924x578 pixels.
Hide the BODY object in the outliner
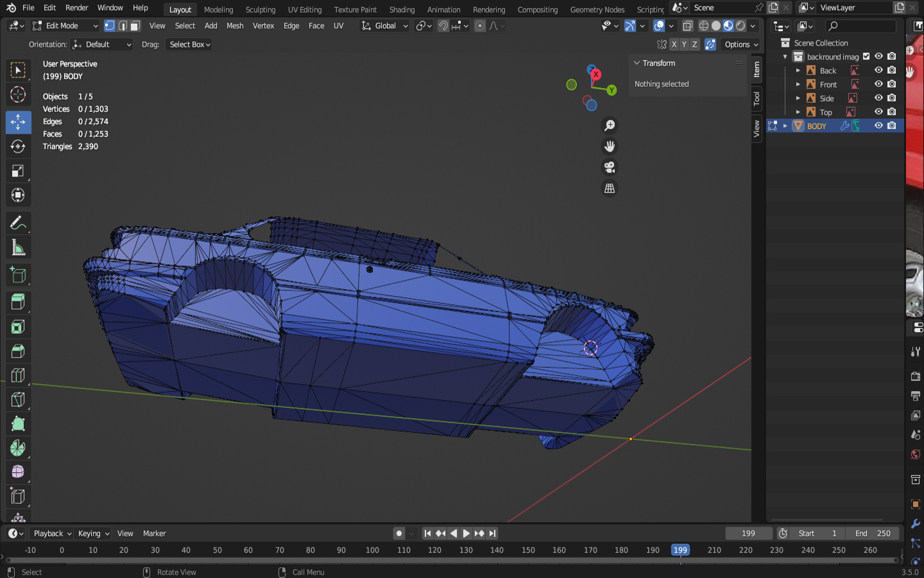tap(878, 126)
